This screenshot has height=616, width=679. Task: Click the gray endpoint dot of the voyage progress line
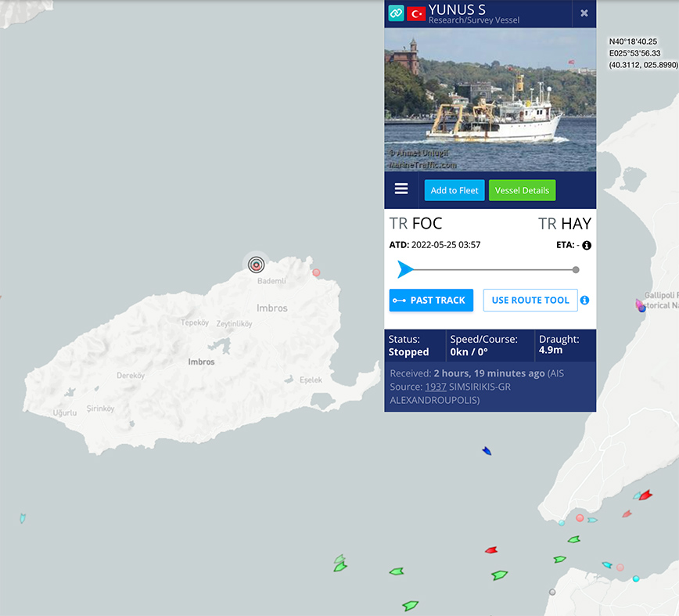(576, 270)
